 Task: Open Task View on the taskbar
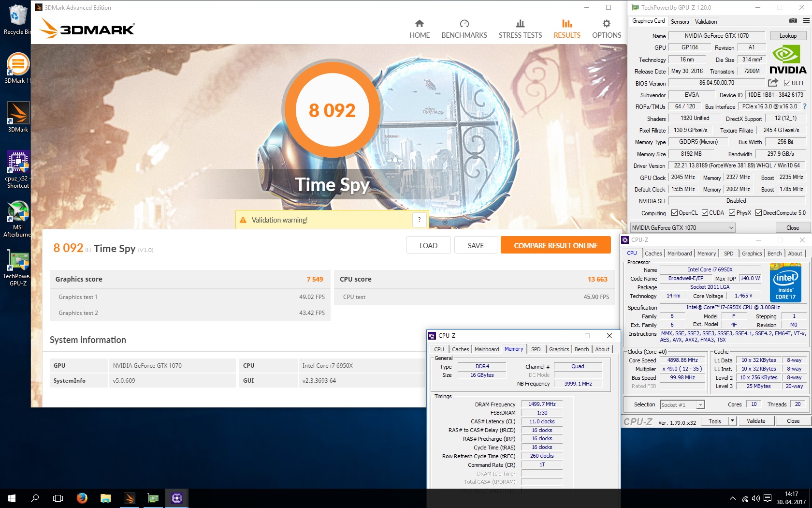click(58, 498)
